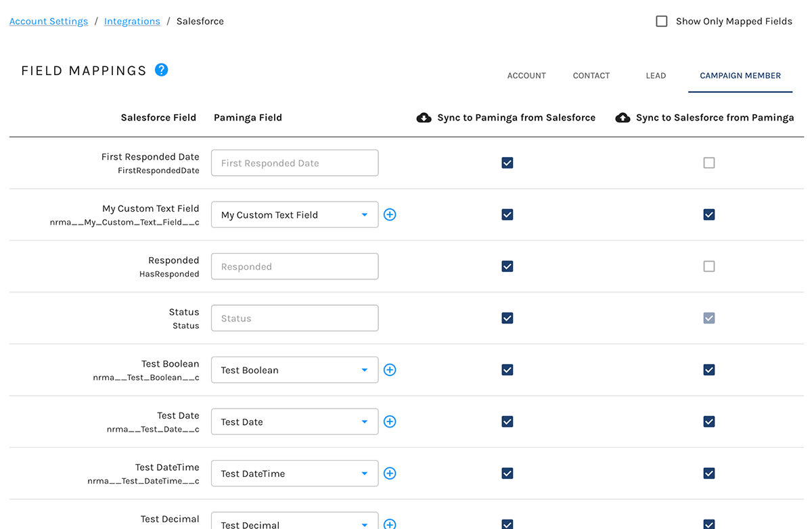812x529 pixels.
Task: Click the plus icon next to Test Decimal
Action: pos(390,523)
